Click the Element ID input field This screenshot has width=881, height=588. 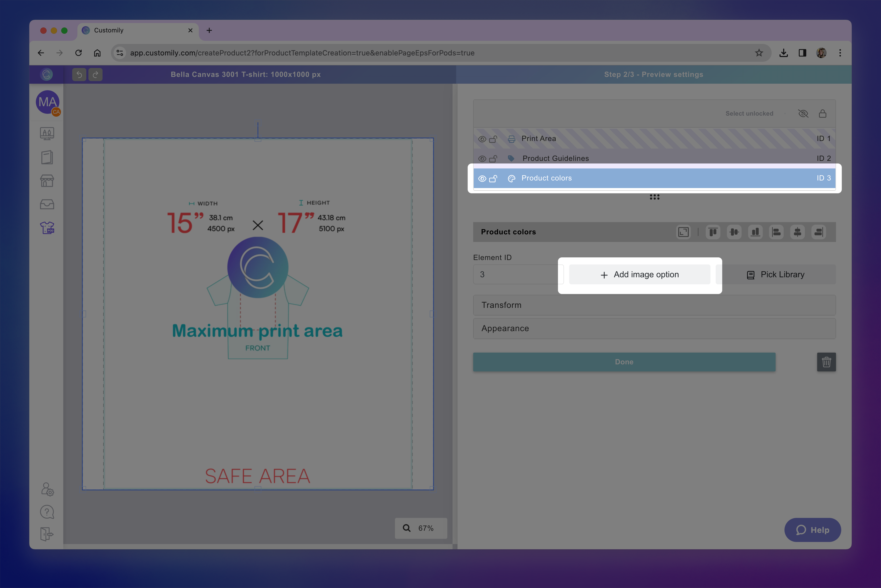pyautogui.click(x=518, y=274)
